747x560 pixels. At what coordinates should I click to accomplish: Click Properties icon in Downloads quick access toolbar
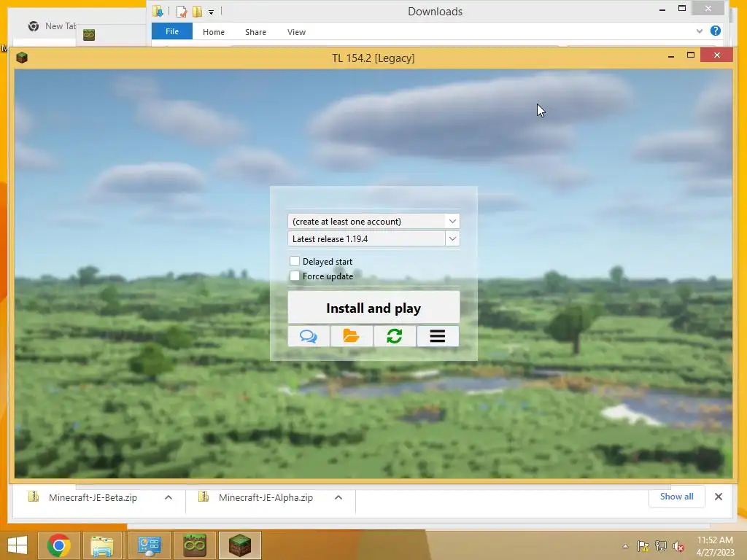pos(182,11)
